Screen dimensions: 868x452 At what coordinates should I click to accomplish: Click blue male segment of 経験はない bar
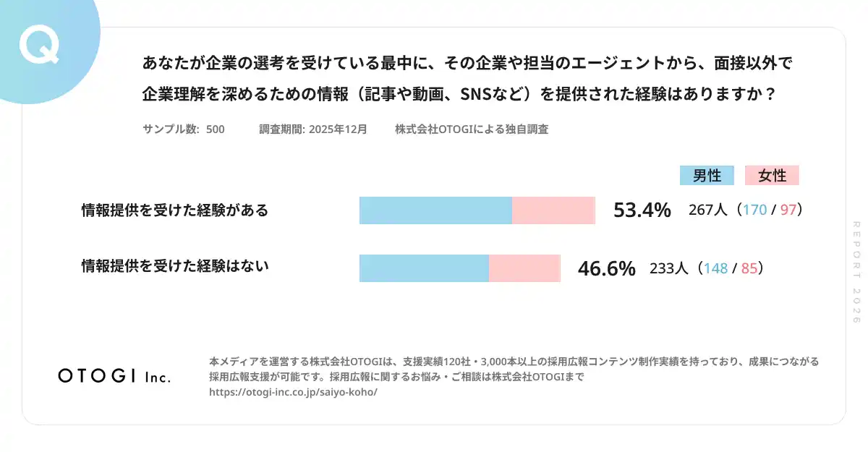click(x=424, y=268)
